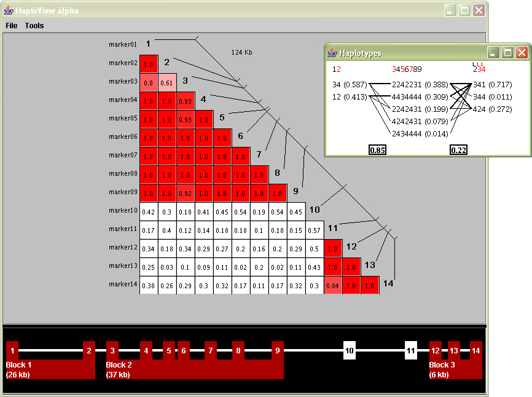532x397 pixels.
Task: Select marker 8 on the bottom map
Action: point(238,350)
